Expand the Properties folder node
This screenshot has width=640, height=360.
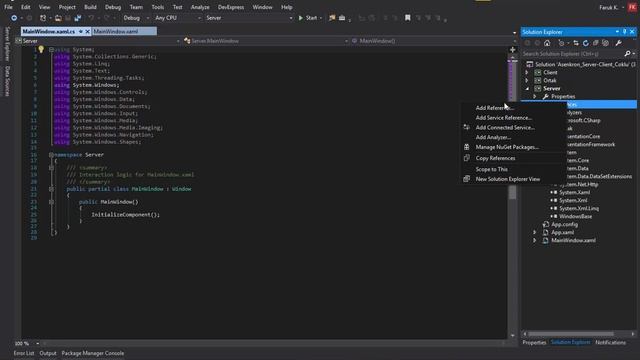coord(535,96)
